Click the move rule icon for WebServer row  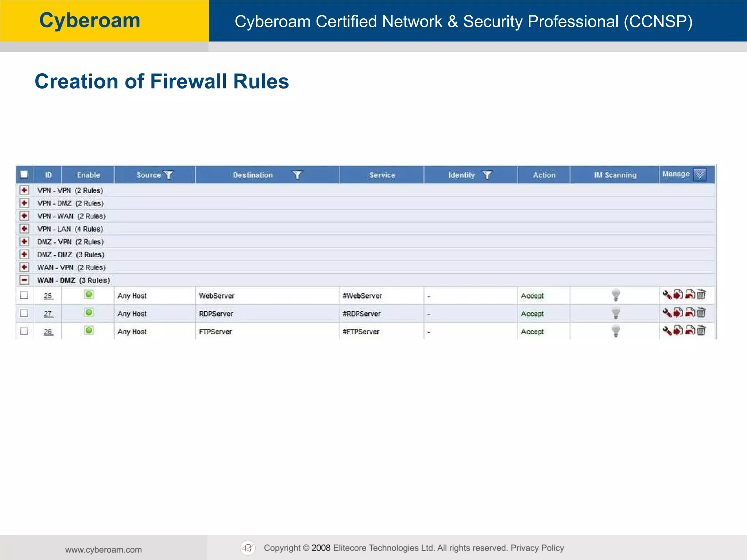click(x=690, y=294)
